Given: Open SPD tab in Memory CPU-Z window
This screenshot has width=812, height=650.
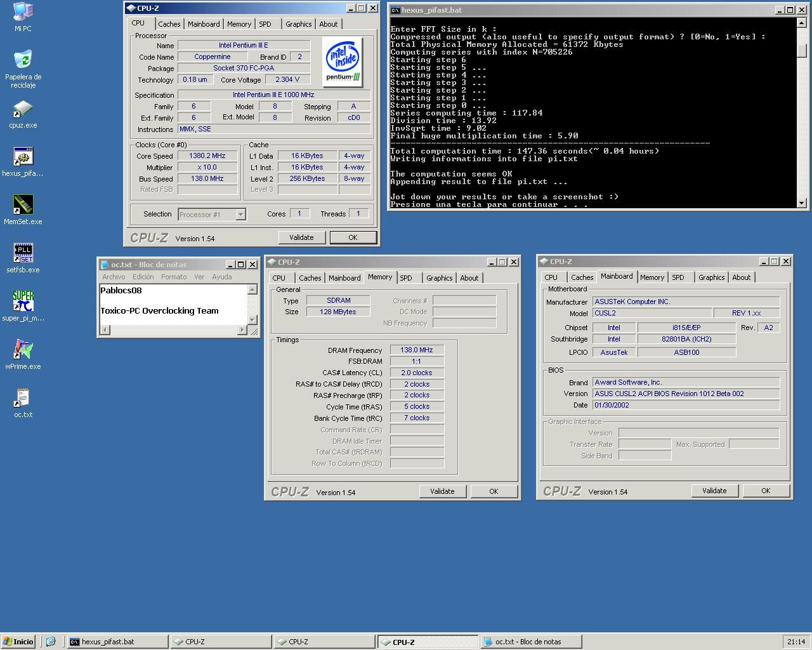Looking at the screenshot, I should (x=406, y=278).
